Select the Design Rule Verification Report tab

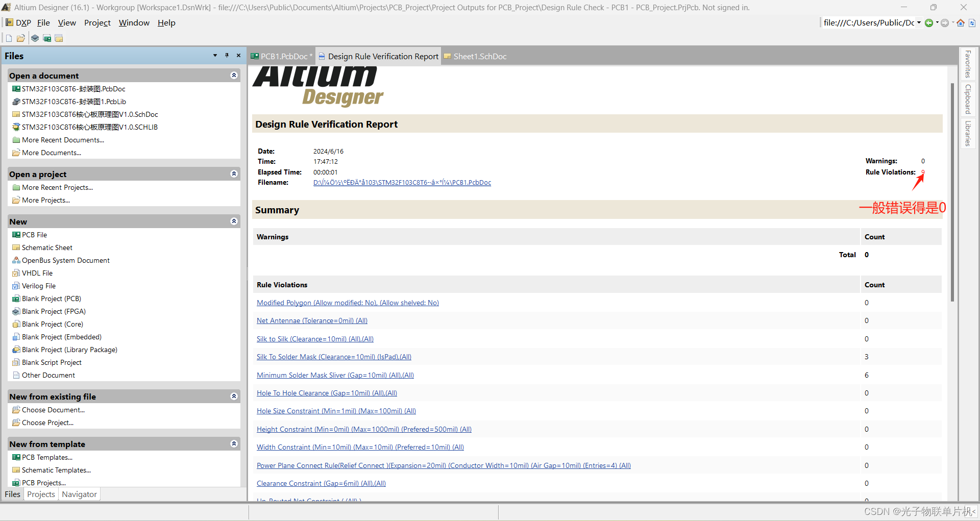[x=378, y=56]
